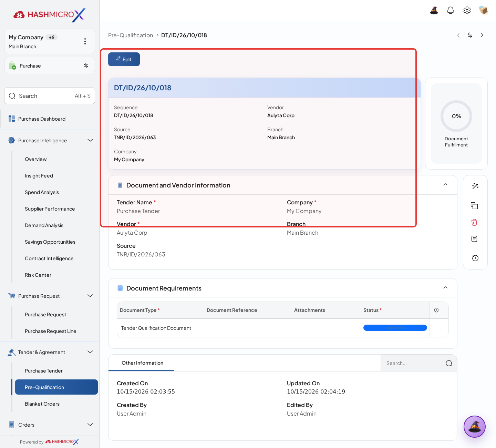Click the swap arrows icon beside record navigation
The width and height of the screenshot is (496, 448).
coord(470,35)
